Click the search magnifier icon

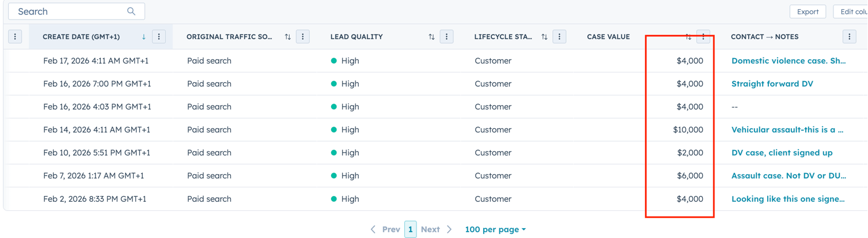point(131,11)
